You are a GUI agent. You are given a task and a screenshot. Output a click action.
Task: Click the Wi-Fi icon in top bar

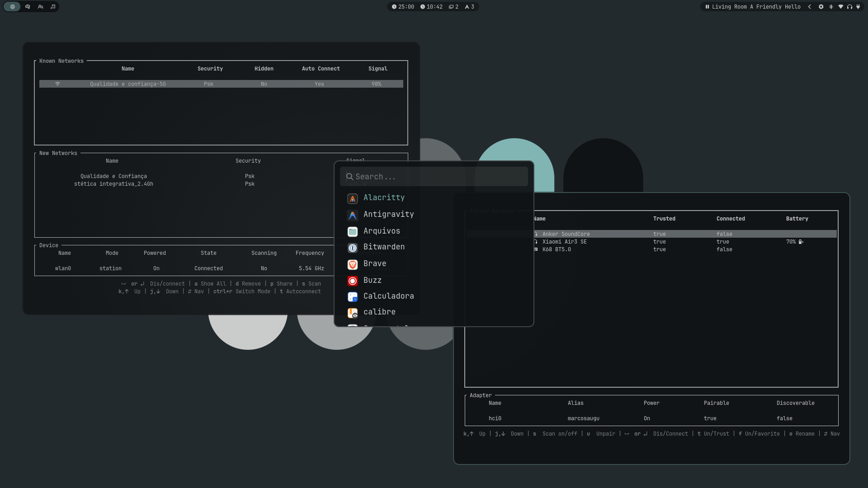840,7
